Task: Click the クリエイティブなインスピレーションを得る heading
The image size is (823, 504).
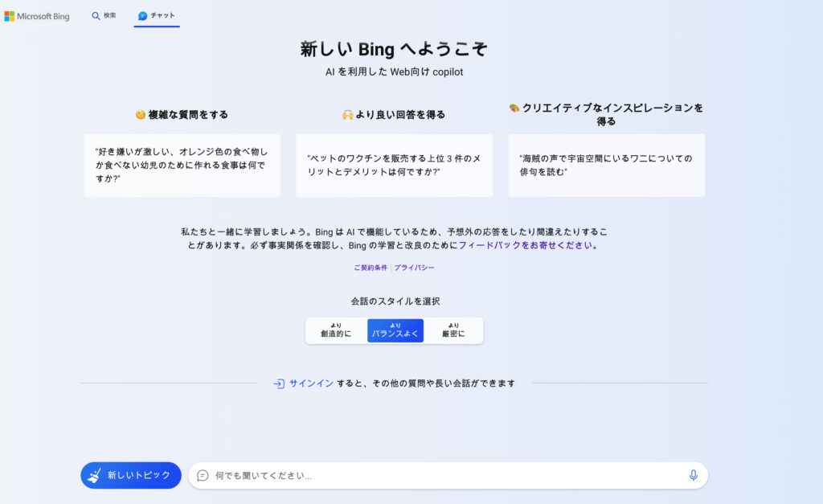Action: tap(606, 114)
